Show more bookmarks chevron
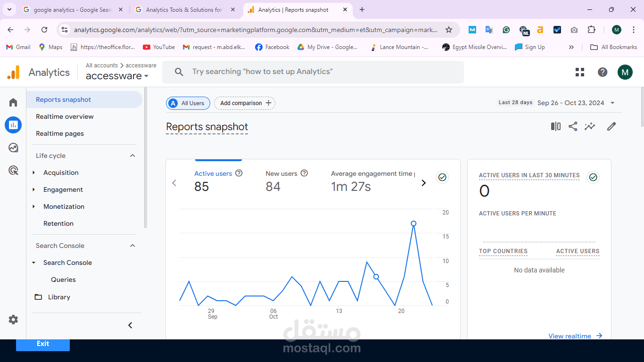Screen dimensions: 644x362 coord(571,47)
